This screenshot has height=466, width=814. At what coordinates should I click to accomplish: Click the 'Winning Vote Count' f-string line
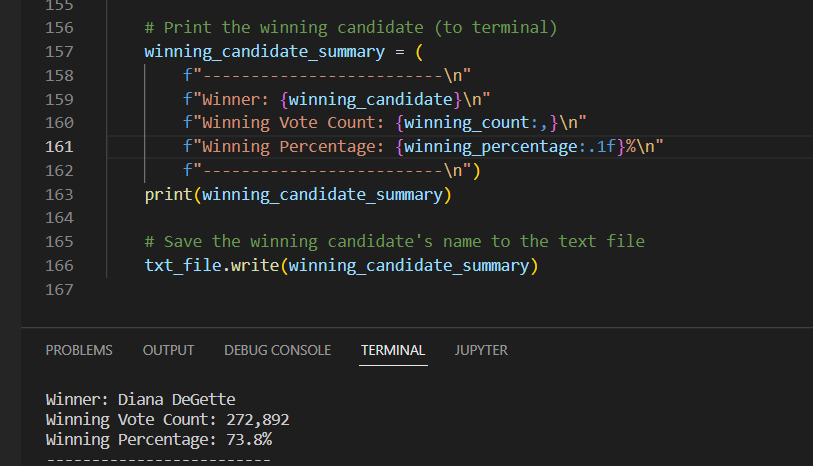(x=385, y=122)
